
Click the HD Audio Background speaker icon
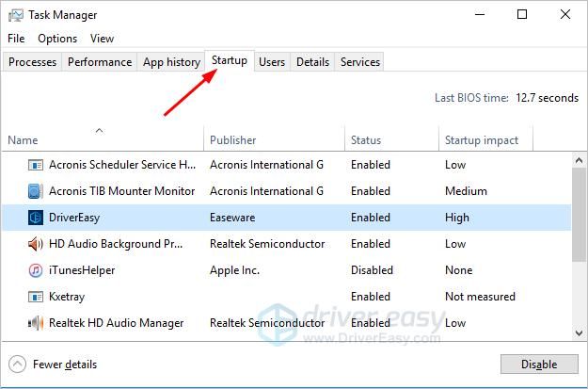[x=36, y=244]
